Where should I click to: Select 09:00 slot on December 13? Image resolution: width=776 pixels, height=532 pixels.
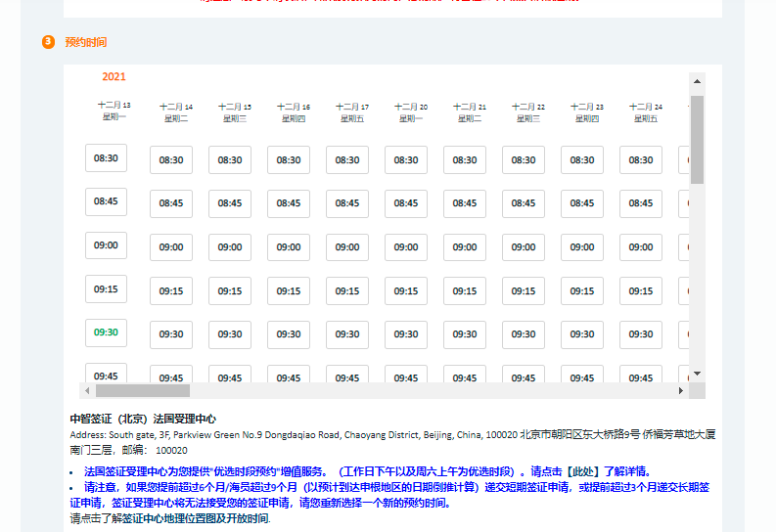[x=106, y=245]
